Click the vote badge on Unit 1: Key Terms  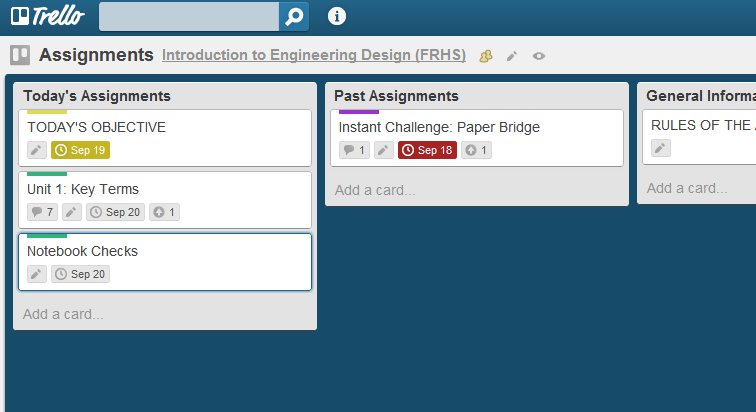tap(164, 212)
